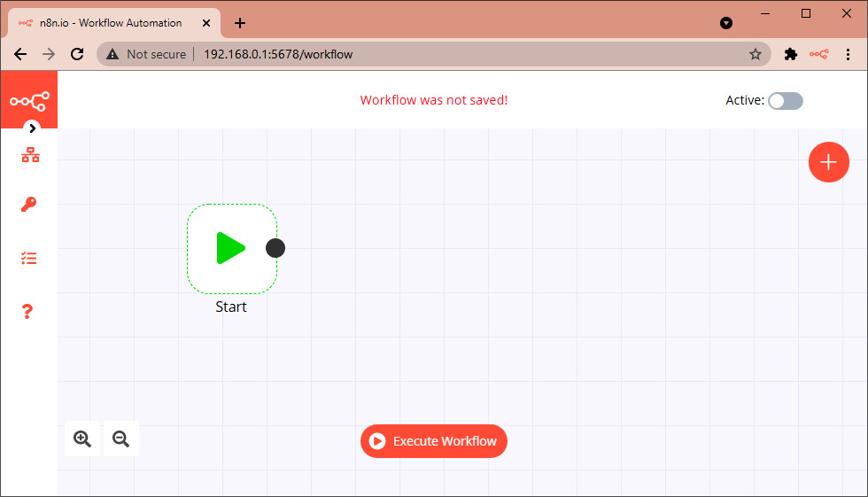Zoom in on the workflow canvas
Screen dimensions: 868x497
[82, 439]
